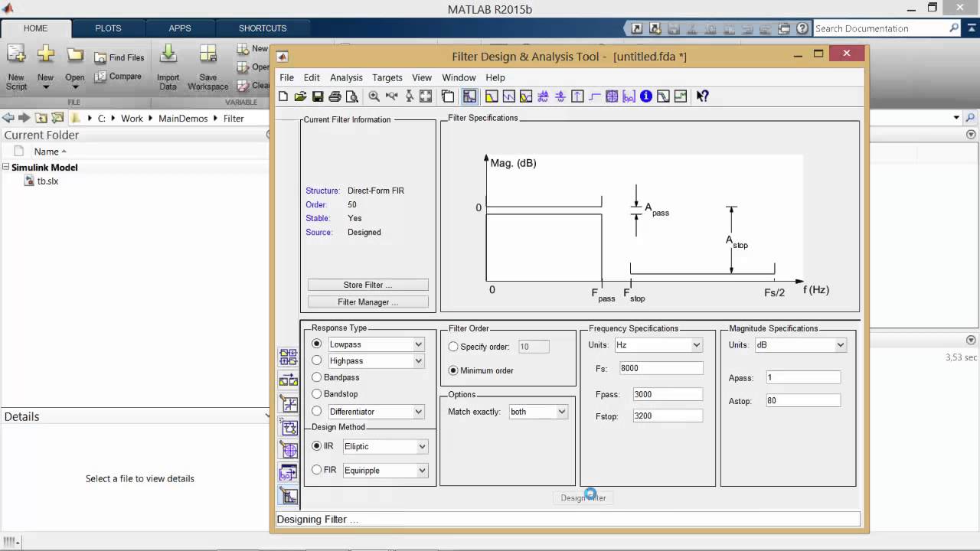The width and height of the screenshot is (980, 551).
Task: Click the Fs sampling frequency field
Action: (661, 368)
